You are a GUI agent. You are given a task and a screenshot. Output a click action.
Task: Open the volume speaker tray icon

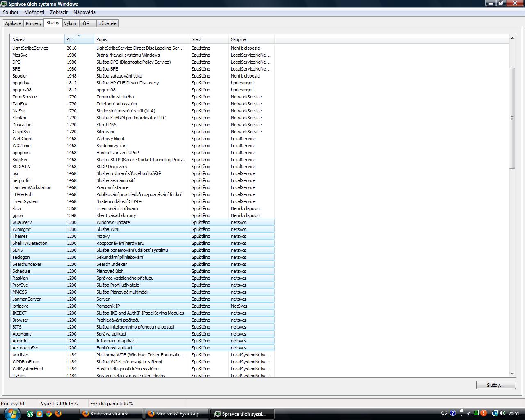(502, 413)
